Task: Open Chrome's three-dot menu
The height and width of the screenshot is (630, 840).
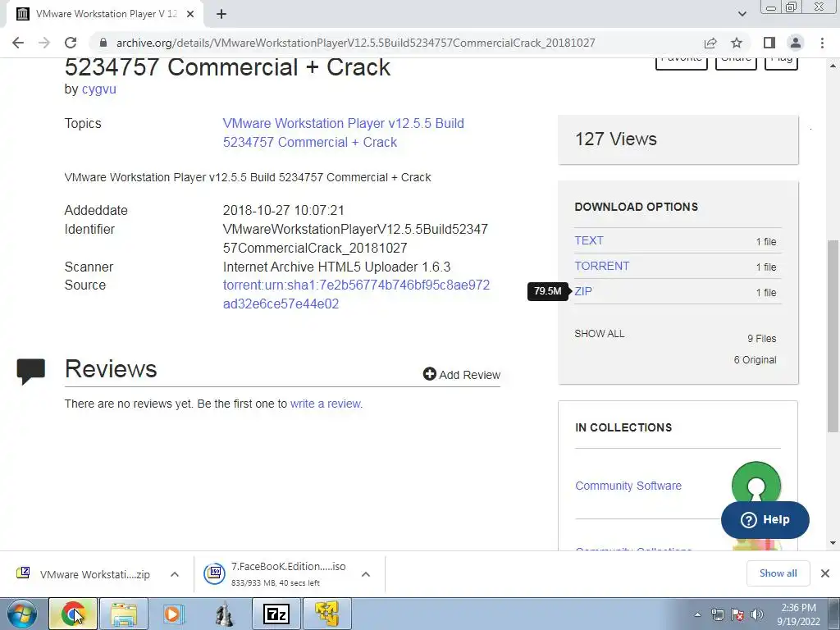Action: click(x=822, y=43)
